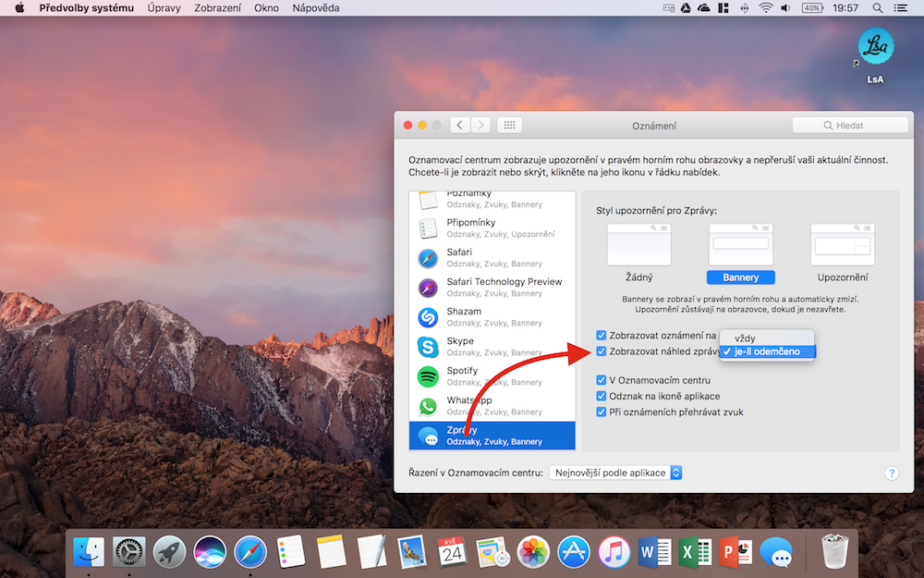Open System Preferences gear in Dock
The width and height of the screenshot is (924, 578).
point(129,553)
